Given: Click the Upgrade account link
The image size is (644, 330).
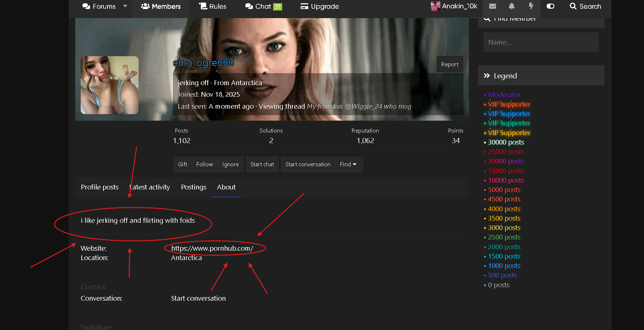Looking at the screenshot, I should coord(320,7).
